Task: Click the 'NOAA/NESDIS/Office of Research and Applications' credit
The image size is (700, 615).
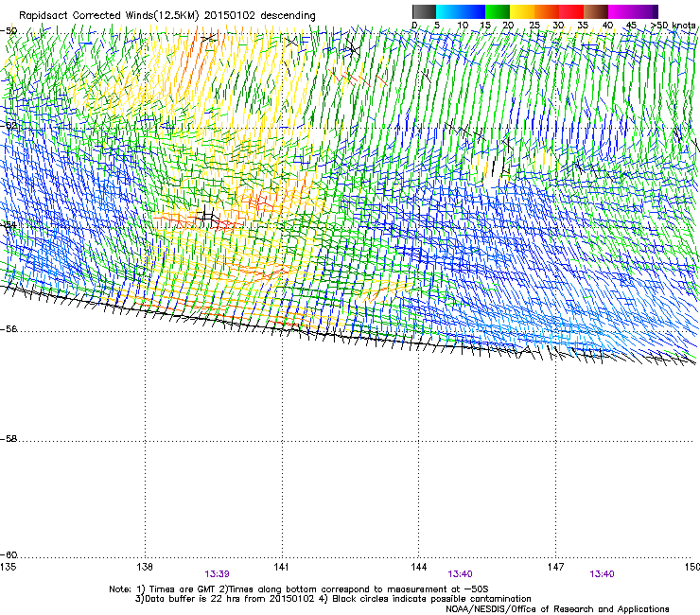Action: tap(557, 609)
